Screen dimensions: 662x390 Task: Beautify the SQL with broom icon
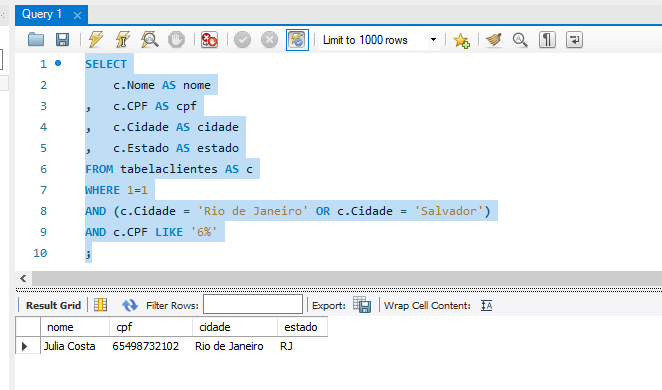(494, 40)
